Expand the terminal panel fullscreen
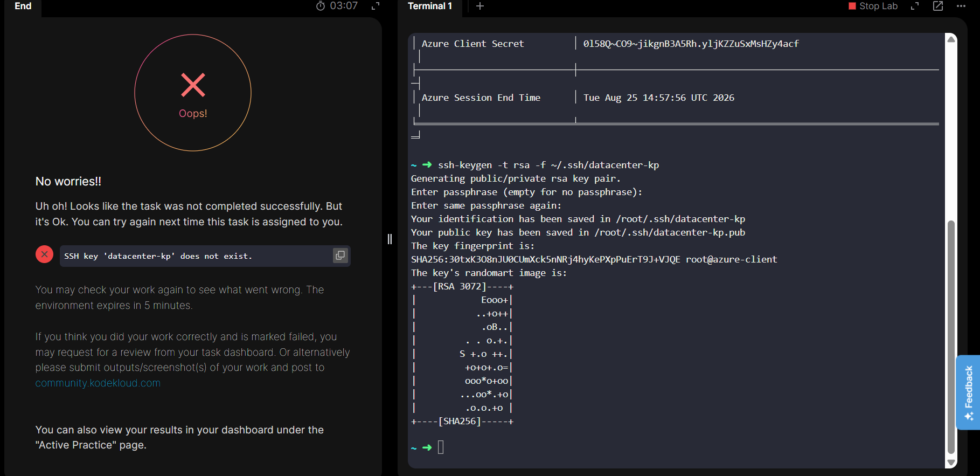Image resolution: width=980 pixels, height=476 pixels. [915, 6]
